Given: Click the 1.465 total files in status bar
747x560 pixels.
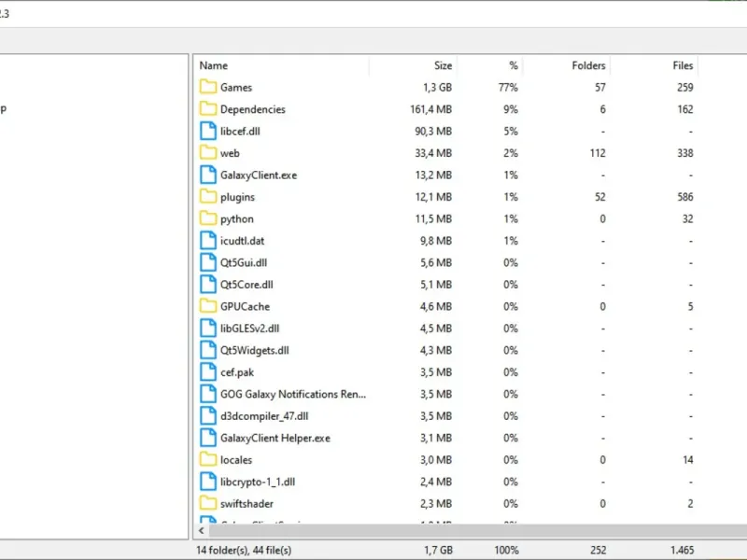Looking at the screenshot, I should [x=683, y=551].
